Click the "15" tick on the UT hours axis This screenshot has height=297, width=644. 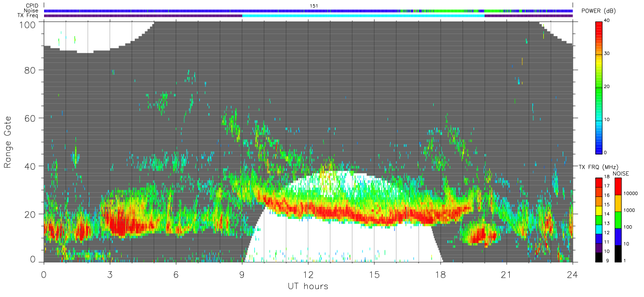point(374,274)
